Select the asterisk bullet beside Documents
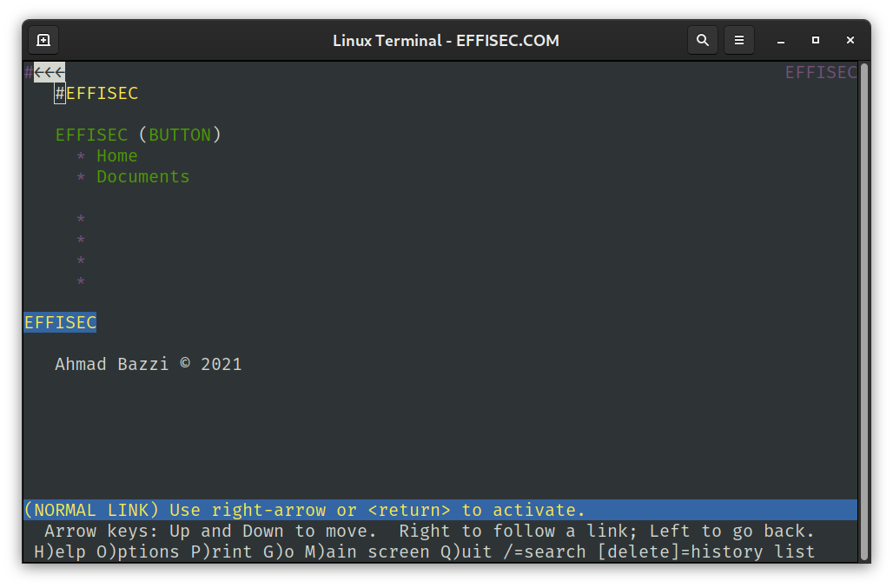 click(80, 176)
